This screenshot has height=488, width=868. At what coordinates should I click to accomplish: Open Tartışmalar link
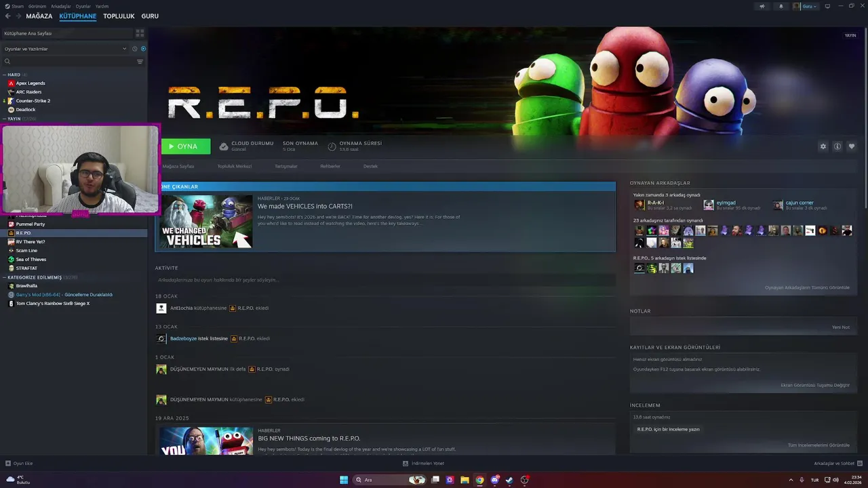click(286, 166)
